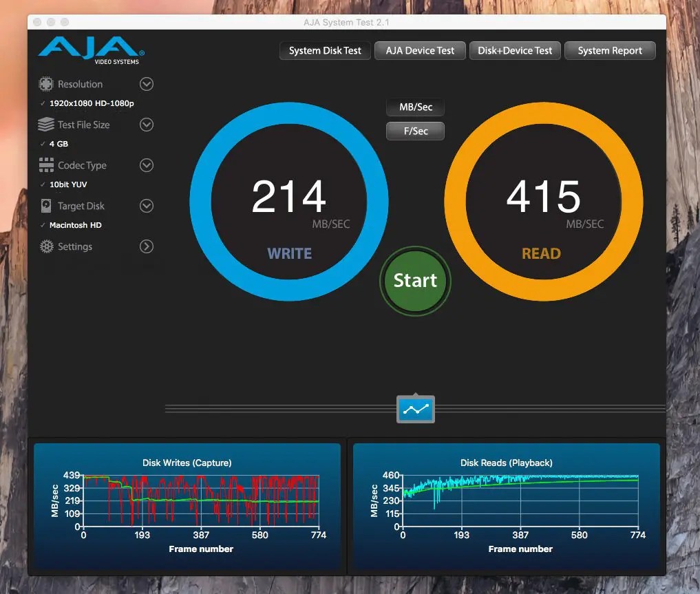
Task: Minimize the AJA System Test window
Action: pos(51,22)
